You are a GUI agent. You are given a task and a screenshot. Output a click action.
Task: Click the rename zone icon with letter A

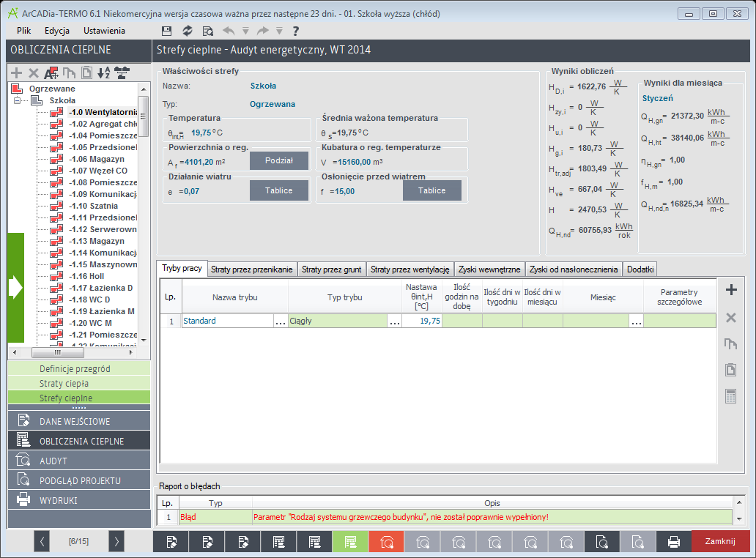pos(51,72)
